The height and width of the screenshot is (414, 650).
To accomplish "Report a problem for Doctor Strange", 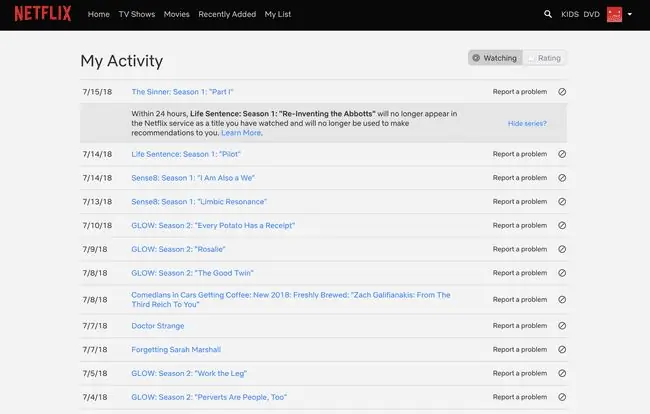I will coord(520,326).
